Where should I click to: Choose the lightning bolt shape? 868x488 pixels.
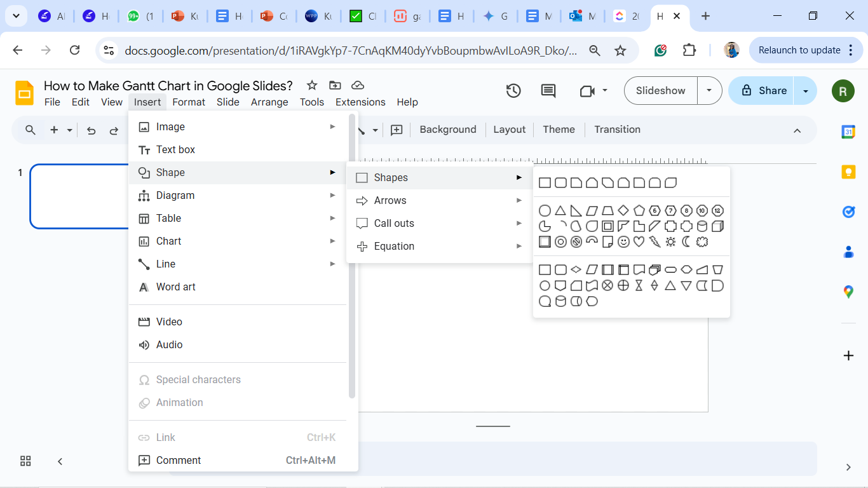[654, 242]
